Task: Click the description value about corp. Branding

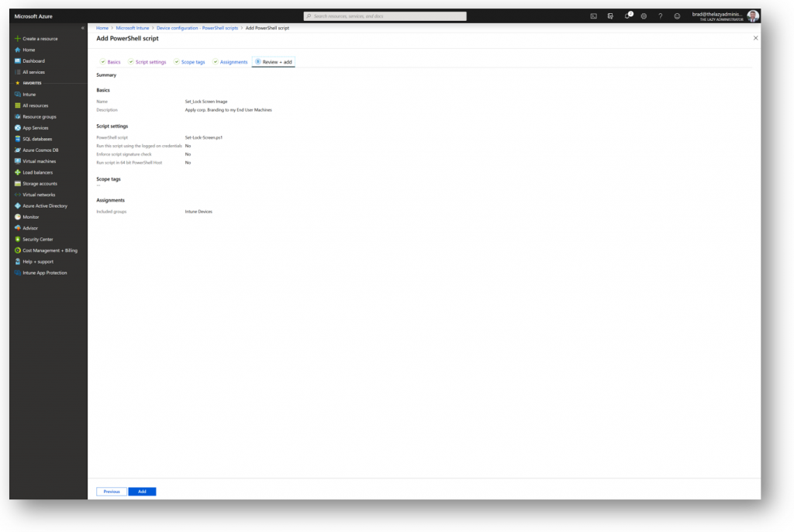Action: click(x=229, y=110)
